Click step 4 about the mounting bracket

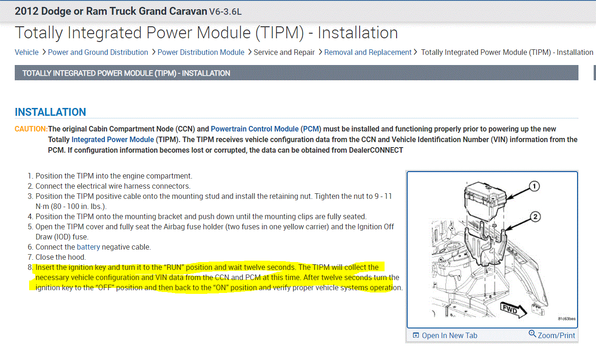201,216
